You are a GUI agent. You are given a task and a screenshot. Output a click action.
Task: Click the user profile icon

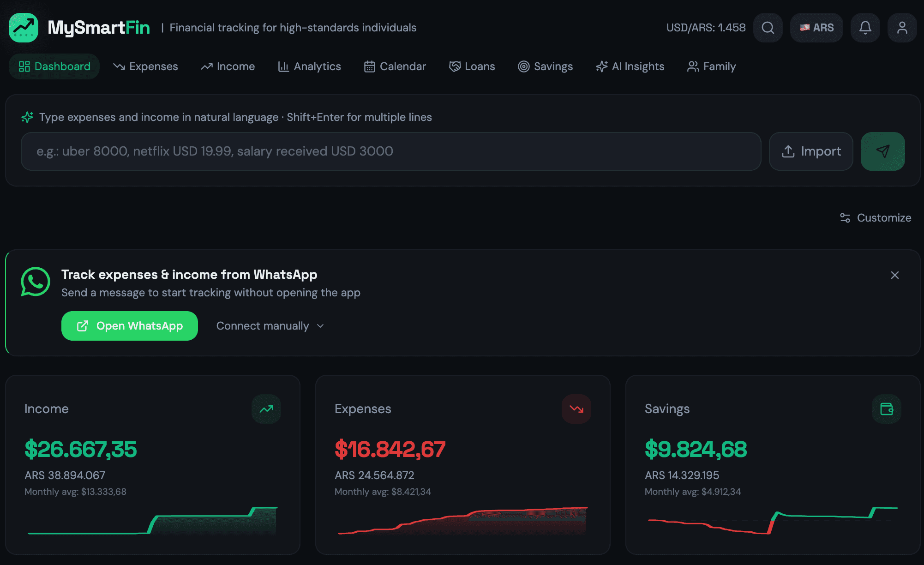click(x=902, y=28)
